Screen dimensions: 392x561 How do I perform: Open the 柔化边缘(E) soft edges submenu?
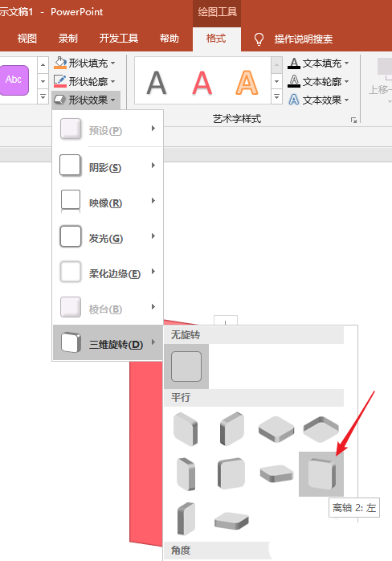(x=108, y=272)
